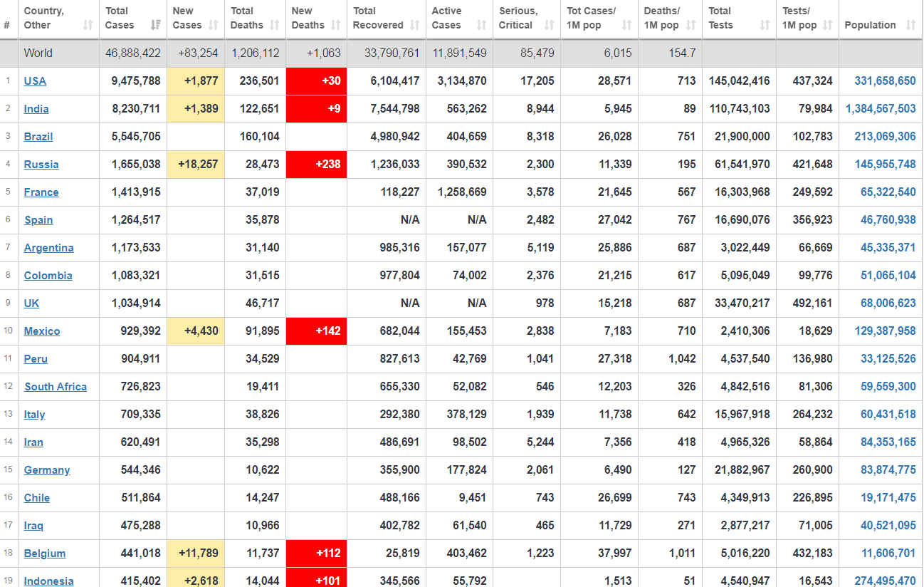The height and width of the screenshot is (587, 924).
Task: Select India new cases cell +1,389
Action: [x=196, y=109]
